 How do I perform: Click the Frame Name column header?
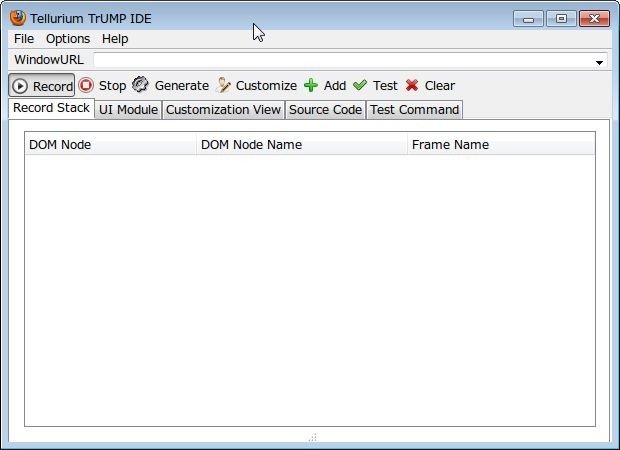click(501, 144)
